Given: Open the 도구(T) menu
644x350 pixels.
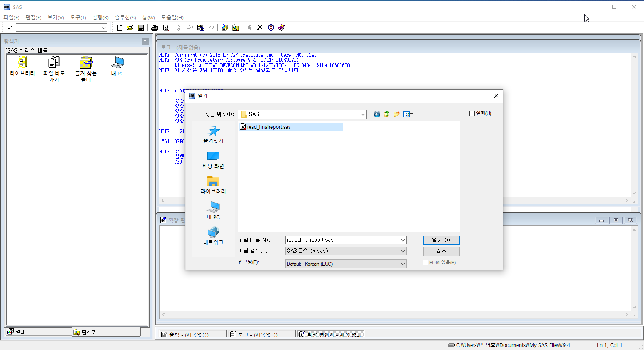Looking at the screenshot, I should (78, 17).
